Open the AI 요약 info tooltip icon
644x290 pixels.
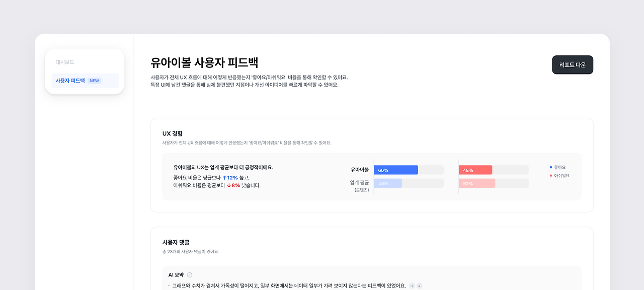(189, 275)
